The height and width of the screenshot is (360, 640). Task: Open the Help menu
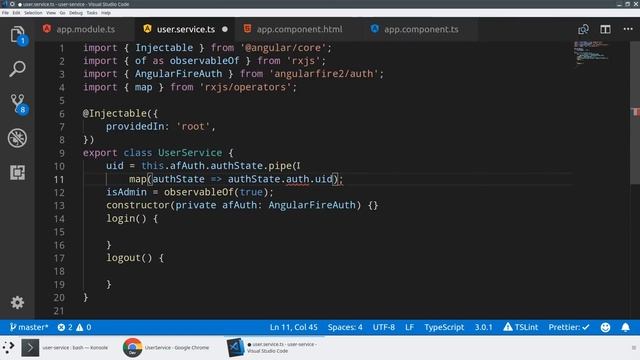[x=106, y=13]
